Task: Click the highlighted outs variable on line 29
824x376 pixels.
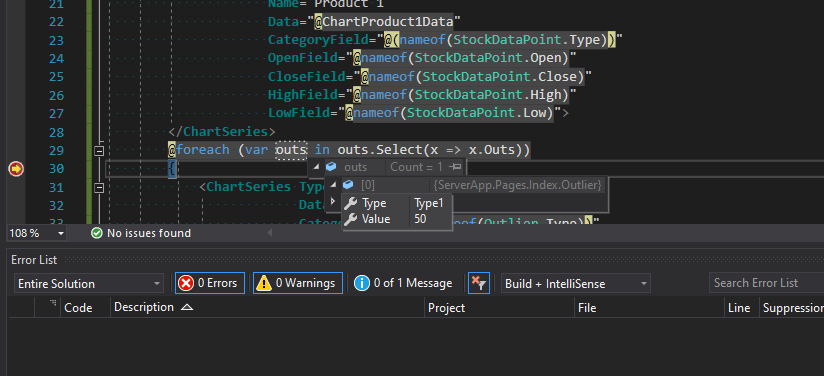Action: coord(291,150)
